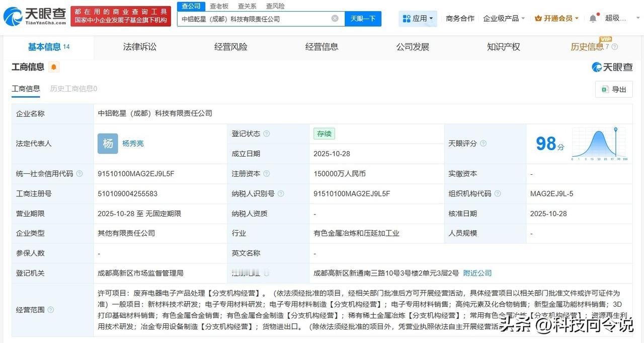Click the crown icon on 开通会员
Screen dimensions: 644x343
point(538,18)
